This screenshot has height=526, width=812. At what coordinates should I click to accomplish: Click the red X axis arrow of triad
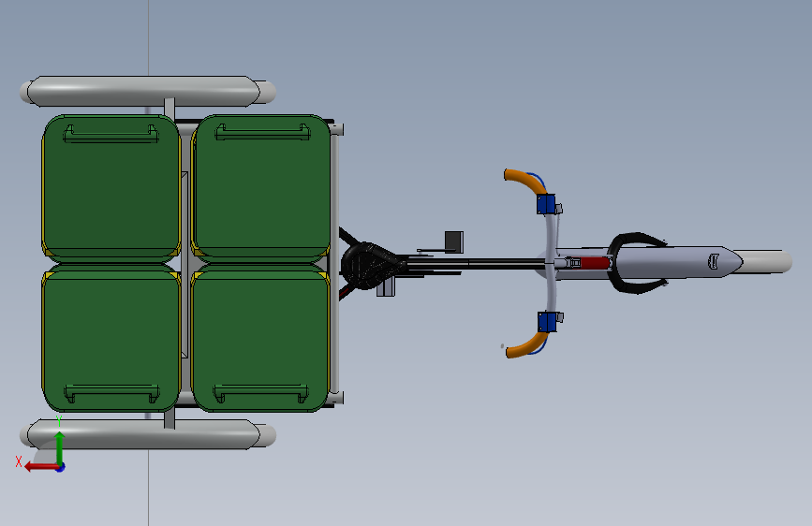point(40,467)
